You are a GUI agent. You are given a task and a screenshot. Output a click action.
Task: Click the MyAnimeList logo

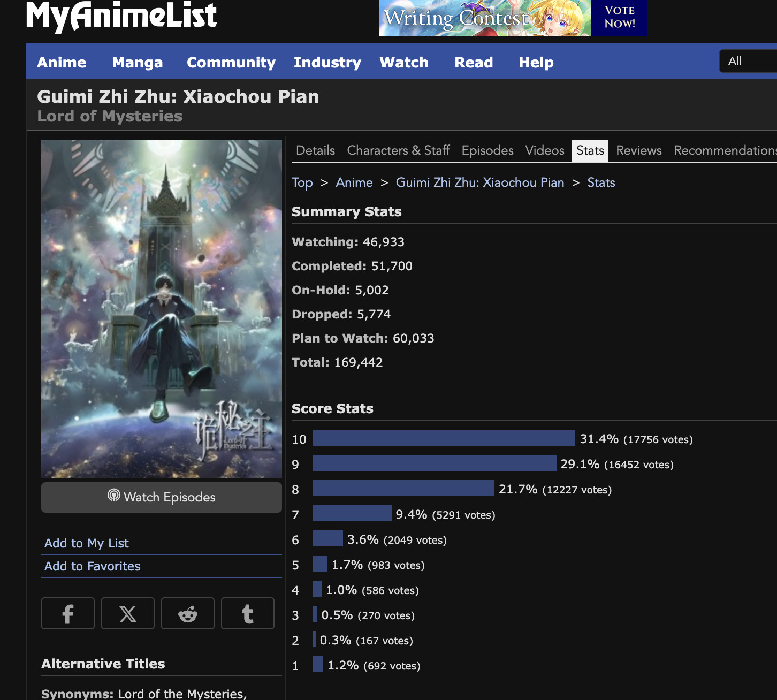(x=121, y=16)
